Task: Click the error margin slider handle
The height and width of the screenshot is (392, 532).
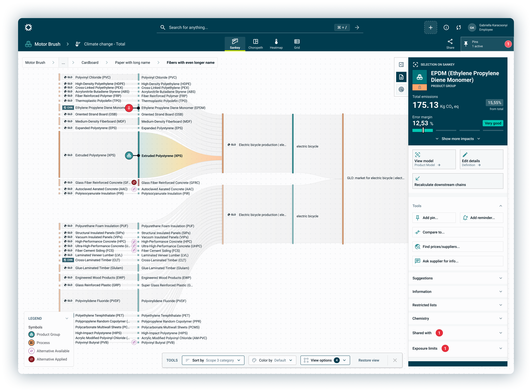Action: (x=423, y=130)
